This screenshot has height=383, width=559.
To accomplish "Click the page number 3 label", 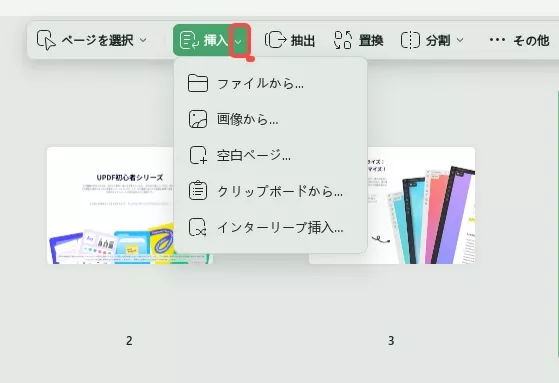I will (391, 341).
